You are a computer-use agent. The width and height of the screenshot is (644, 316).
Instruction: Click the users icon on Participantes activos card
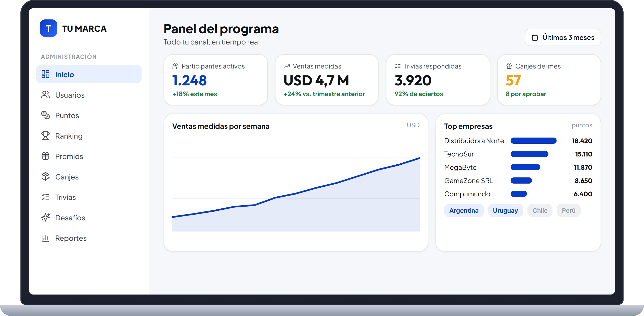coord(175,66)
